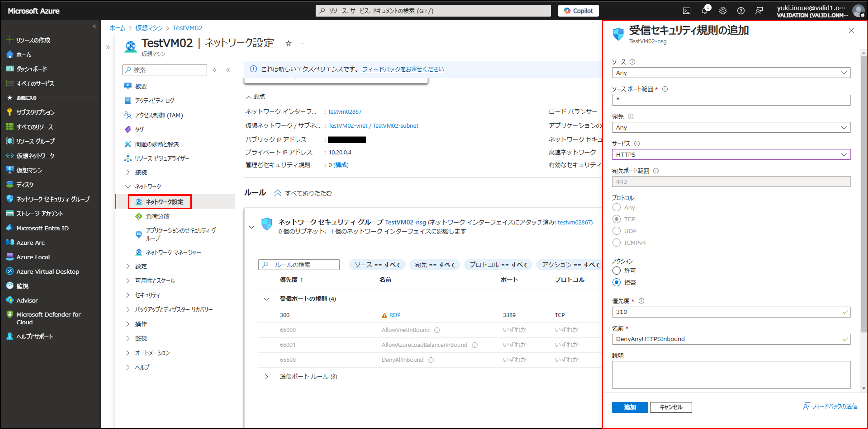Open Cloud Shell icon in top bar
Viewport: 868px width, 429px height.
click(686, 11)
